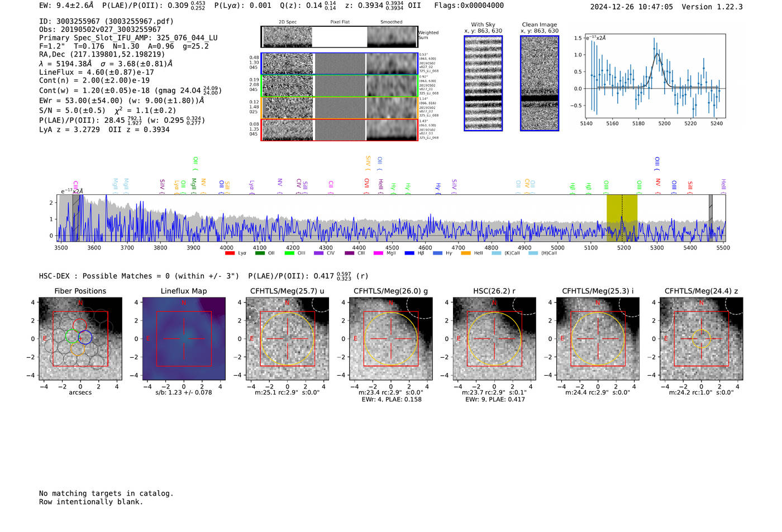Image resolution: width=782 pixels, height=532 pixels.
Task: Pick the CIV legend color swatch
Action: click(319, 253)
